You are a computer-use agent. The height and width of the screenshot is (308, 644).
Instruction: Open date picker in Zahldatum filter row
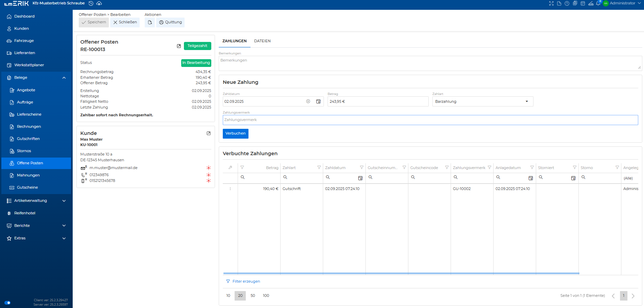360,178
